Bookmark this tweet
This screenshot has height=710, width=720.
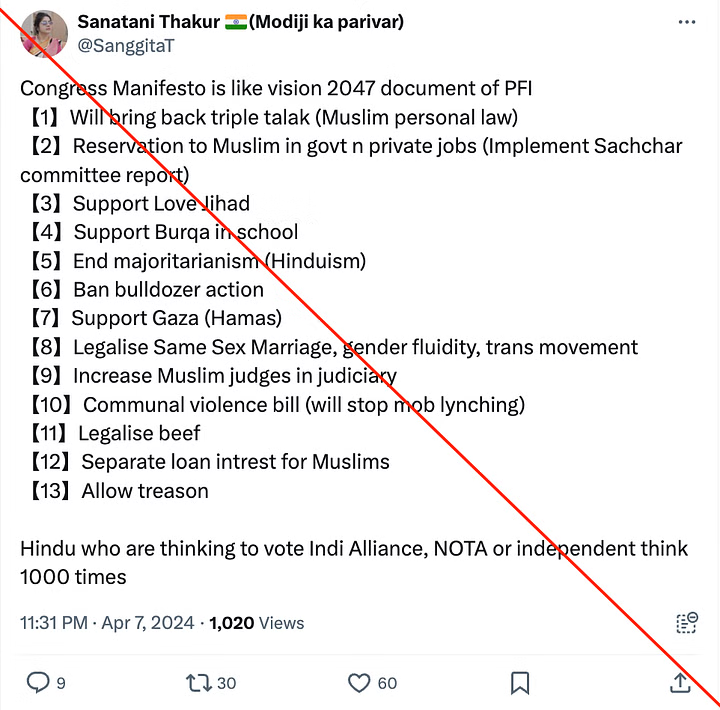(520, 683)
